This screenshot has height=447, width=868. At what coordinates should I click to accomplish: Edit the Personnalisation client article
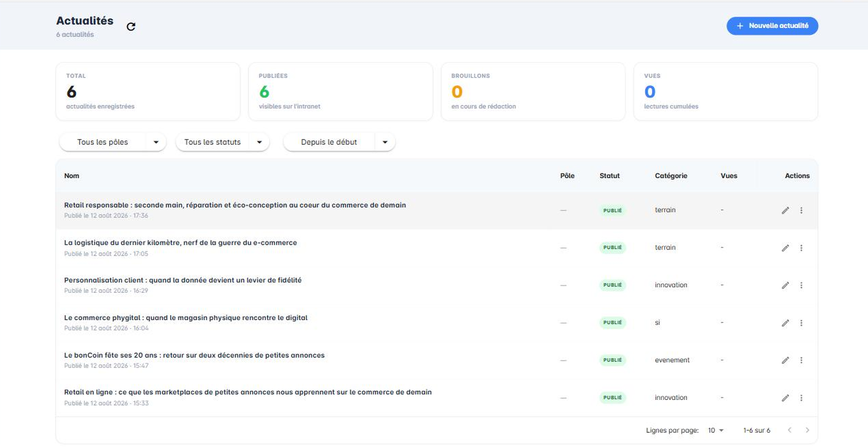click(785, 285)
